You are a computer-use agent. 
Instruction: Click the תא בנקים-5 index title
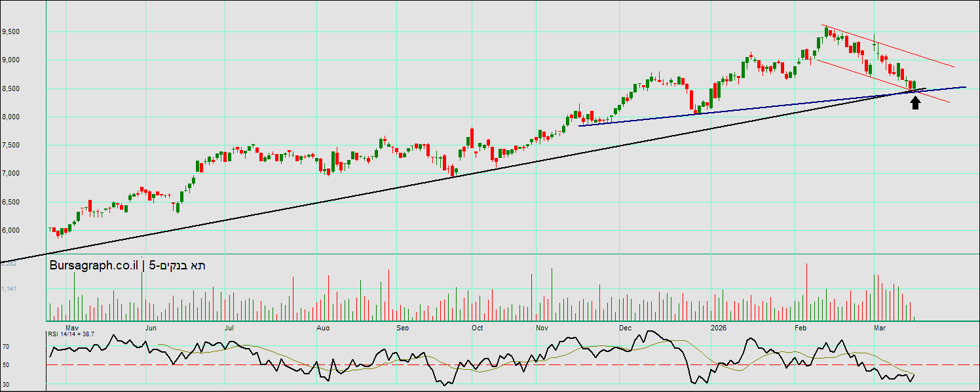tap(178, 265)
